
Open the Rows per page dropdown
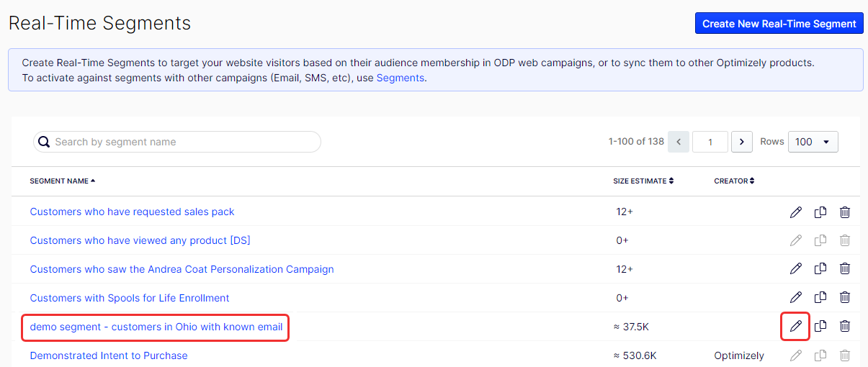tap(813, 142)
